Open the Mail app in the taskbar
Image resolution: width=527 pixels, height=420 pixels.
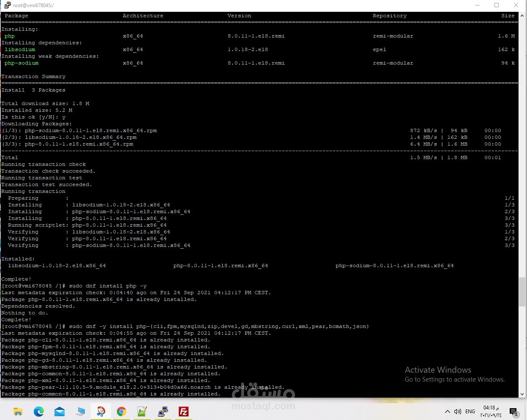coord(60,412)
